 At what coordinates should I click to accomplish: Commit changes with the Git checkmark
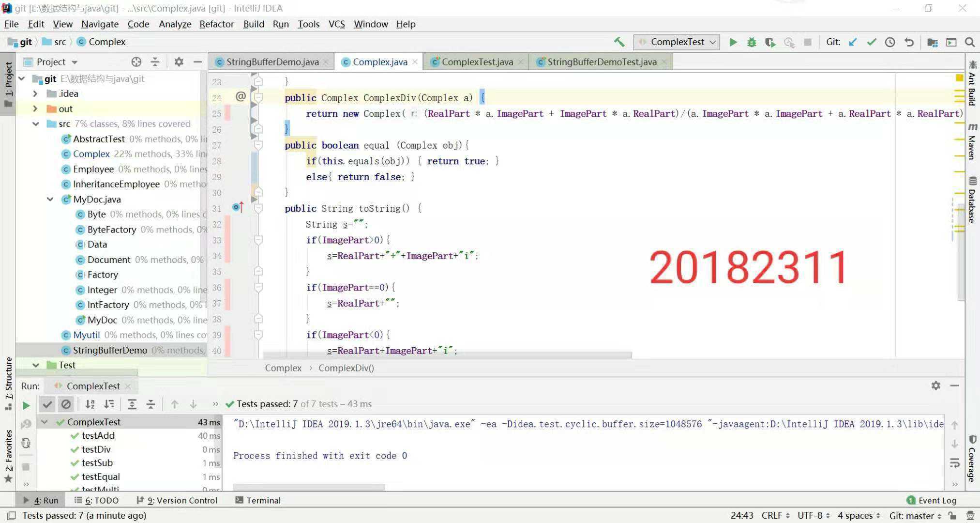(872, 42)
